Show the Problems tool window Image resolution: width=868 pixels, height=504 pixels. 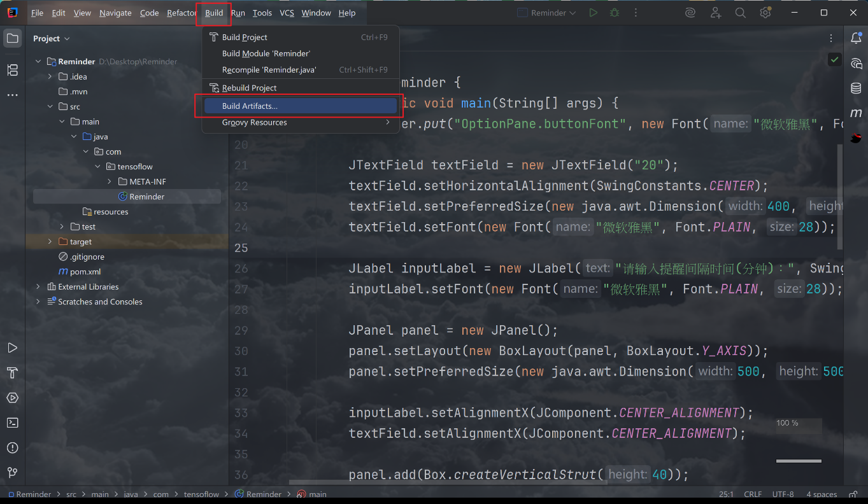[12, 447]
